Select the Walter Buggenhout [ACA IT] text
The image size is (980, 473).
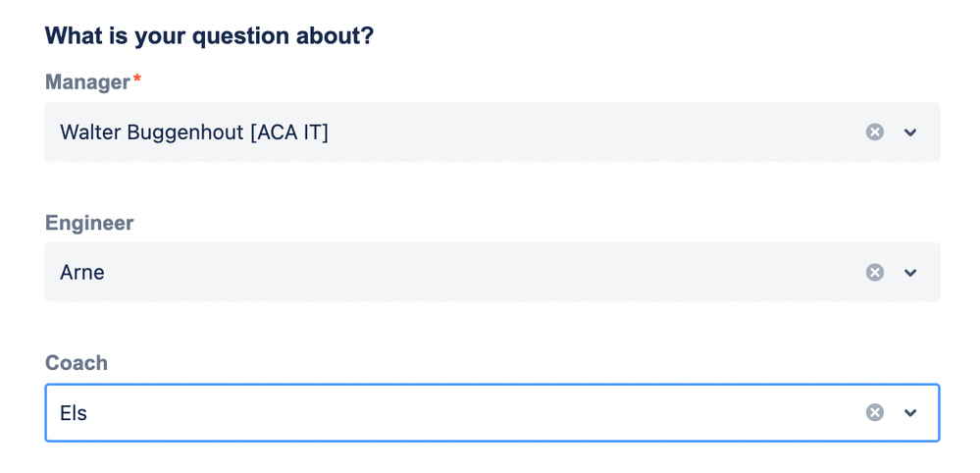pyautogui.click(x=194, y=132)
